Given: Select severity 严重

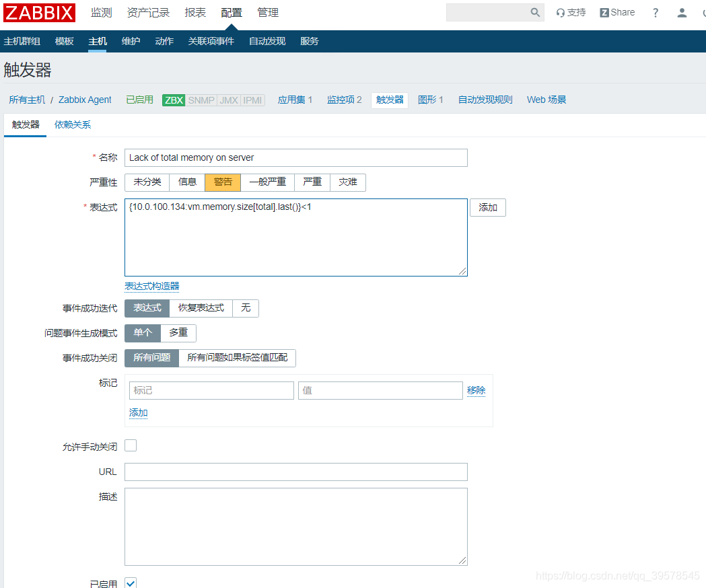Looking at the screenshot, I should (312, 182).
